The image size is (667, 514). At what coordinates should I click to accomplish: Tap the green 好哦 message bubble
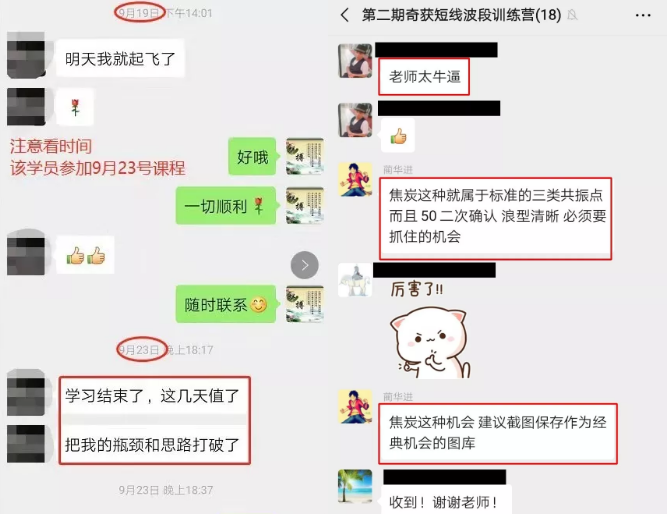pyautogui.click(x=252, y=157)
